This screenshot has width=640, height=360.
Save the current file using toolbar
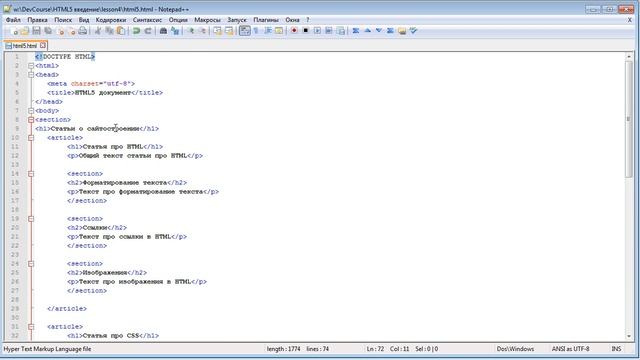[x=36, y=31]
